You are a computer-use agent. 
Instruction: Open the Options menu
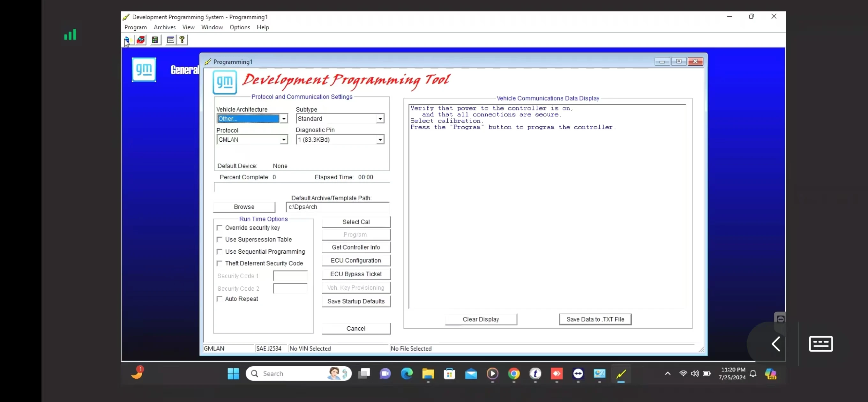click(x=240, y=27)
